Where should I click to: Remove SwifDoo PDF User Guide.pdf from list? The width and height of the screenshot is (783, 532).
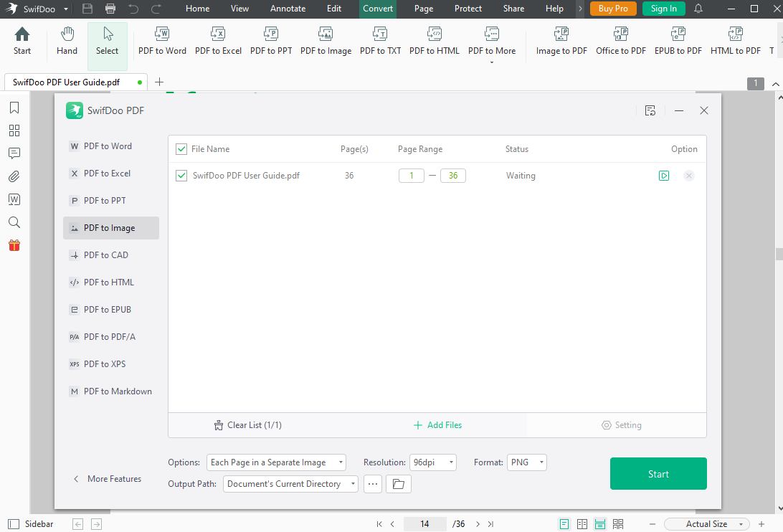click(x=688, y=176)
